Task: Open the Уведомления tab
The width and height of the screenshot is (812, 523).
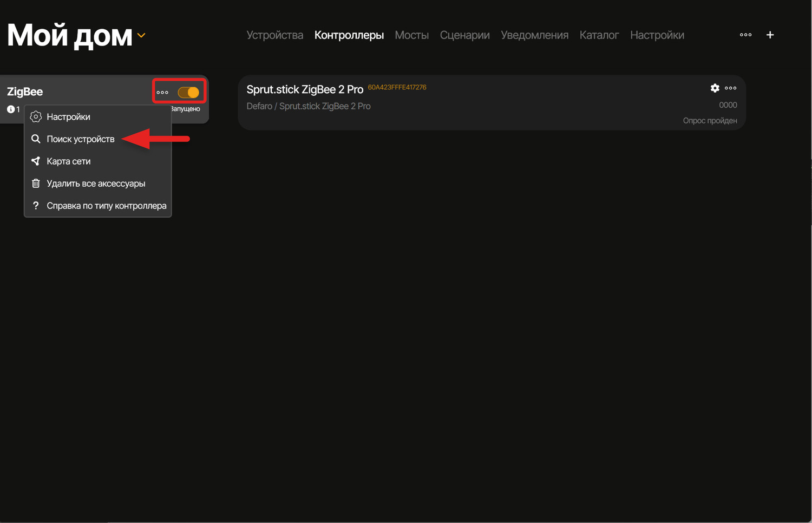Action: 534,35
